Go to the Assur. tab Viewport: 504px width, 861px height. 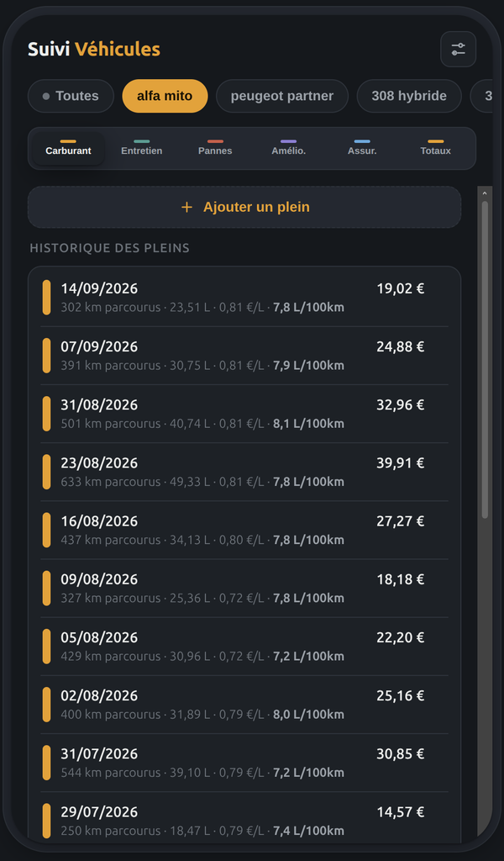coord(362,148)
